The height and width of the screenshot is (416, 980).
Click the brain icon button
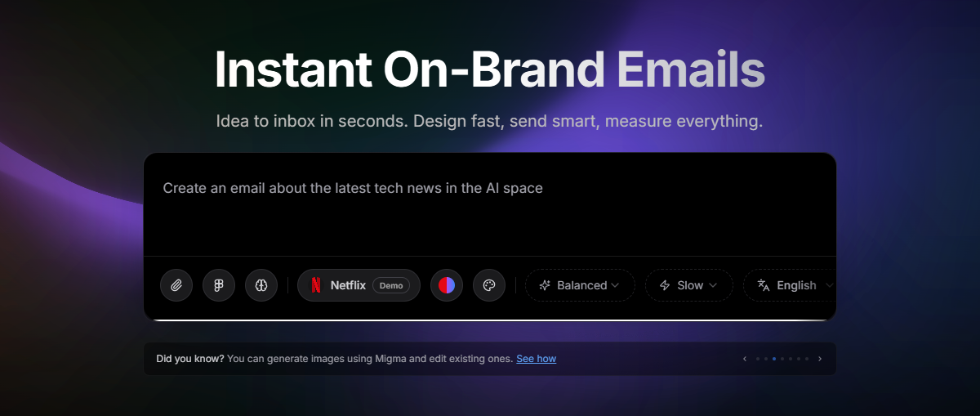point(261,285)
